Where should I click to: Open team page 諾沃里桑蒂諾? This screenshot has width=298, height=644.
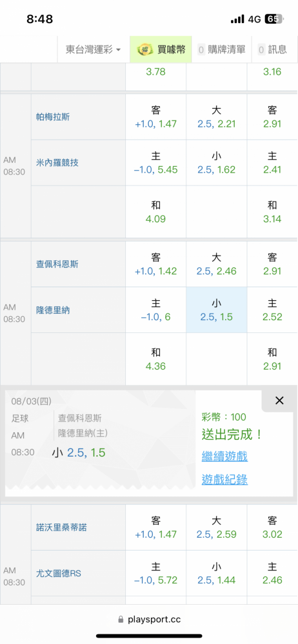[61, 527]
